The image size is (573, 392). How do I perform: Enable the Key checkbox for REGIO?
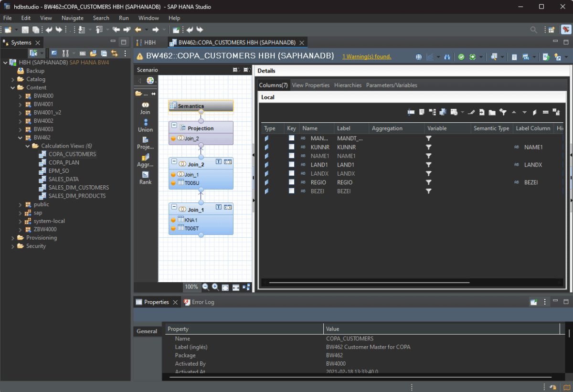(291, 182)
